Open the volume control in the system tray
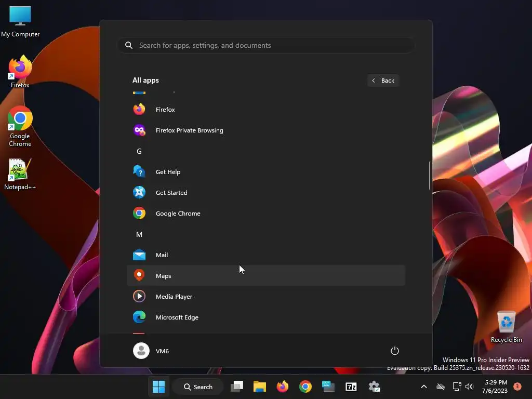This screenshot has width=532, height=399. (x=469, y=387)
